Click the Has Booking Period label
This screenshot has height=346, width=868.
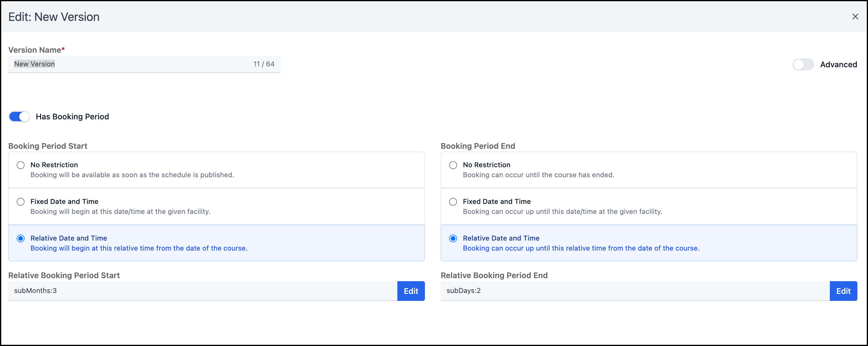pyautogui.click(x=72, y=117)
